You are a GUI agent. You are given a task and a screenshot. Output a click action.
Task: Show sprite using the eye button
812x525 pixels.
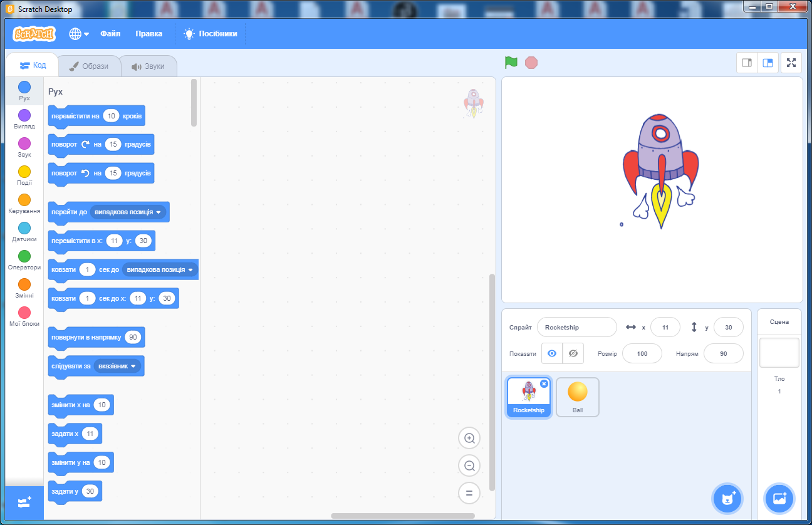[x=552, y=353]
